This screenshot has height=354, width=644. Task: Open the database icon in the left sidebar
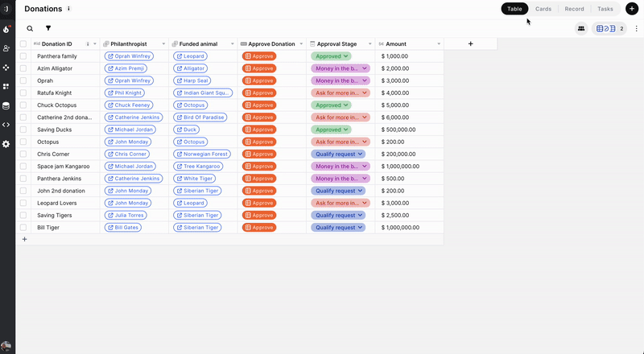pos(6,106)
